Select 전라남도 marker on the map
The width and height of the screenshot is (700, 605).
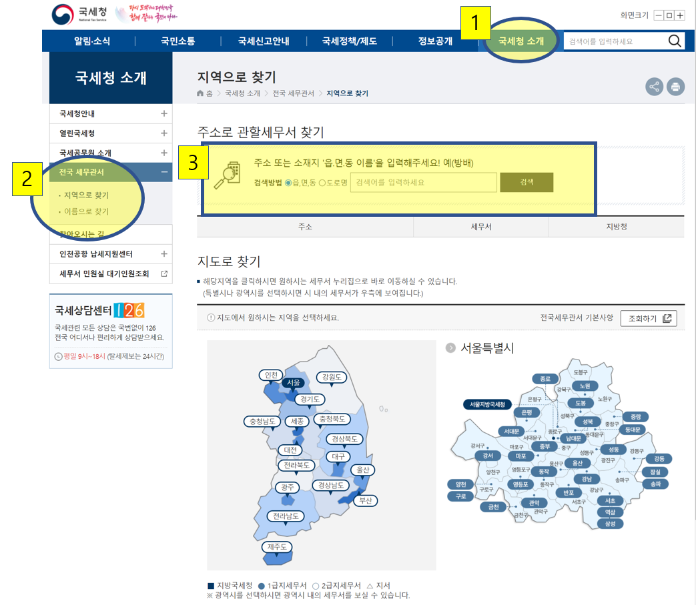[x=286, y=516]
